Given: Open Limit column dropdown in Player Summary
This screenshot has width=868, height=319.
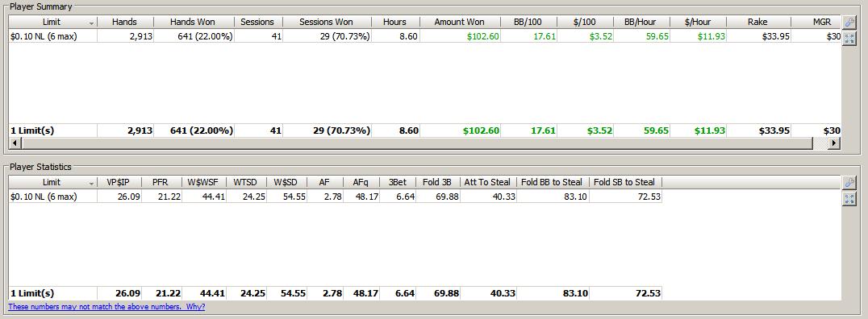Looking at the screenshot, I should [91, 23].
